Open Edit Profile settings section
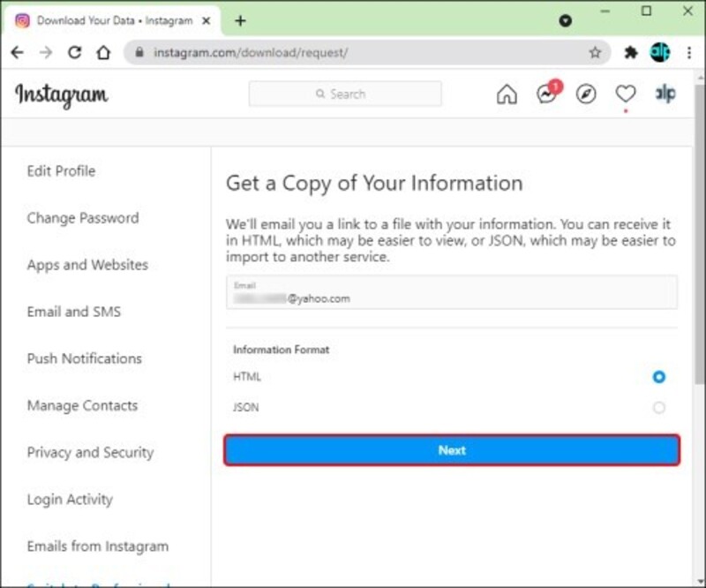The image size is (706, 588). pyautogui.click(x=61, y=171)
